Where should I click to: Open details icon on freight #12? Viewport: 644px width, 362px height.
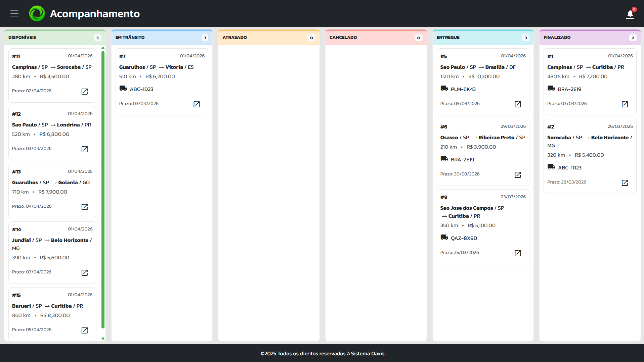(85, 149)
